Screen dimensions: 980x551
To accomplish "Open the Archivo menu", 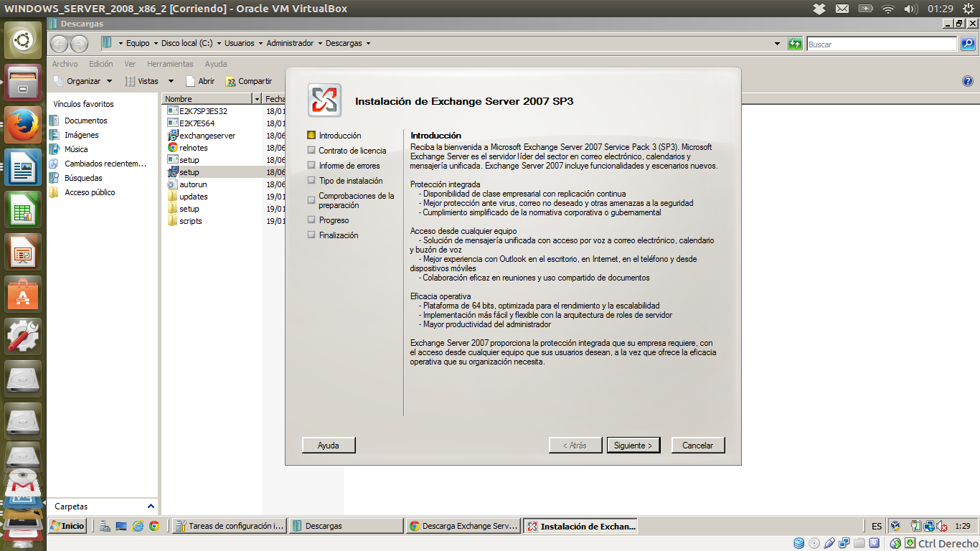I will pyautogui.click(x=65, y=64).
